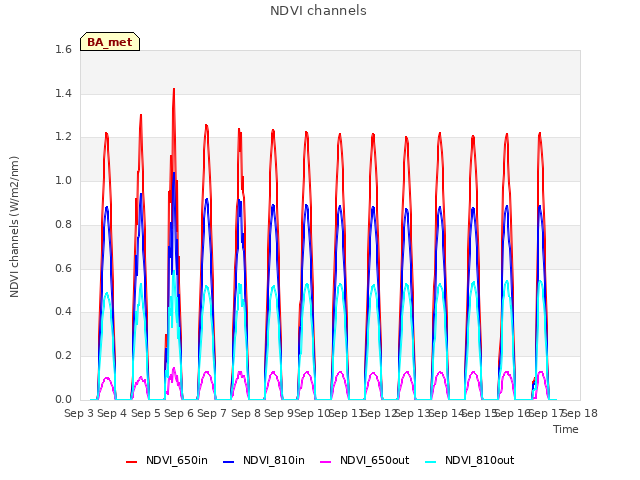Click the tallest red peak on Sep 5
Image resolution: width=640 pixels, height=480 pixels.
click(174, 89)
